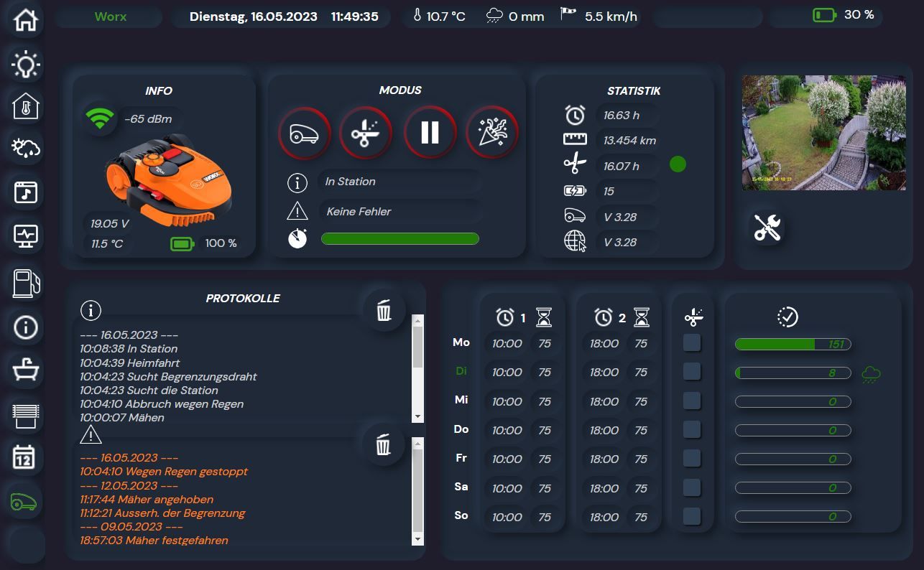The width and height of the screenshot is (924, 570).
Task: Click the total distance value 13.454 km
Action: 630,141
